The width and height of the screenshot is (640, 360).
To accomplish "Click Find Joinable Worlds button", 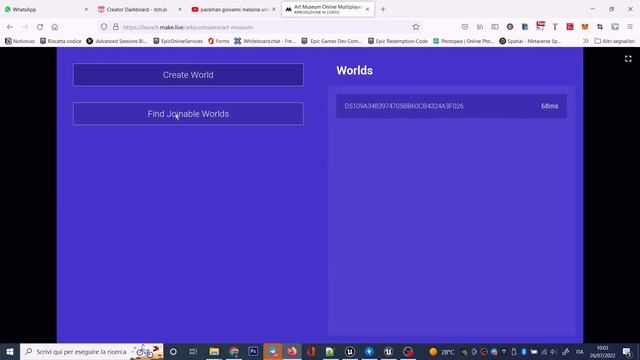I will [188, 114].
